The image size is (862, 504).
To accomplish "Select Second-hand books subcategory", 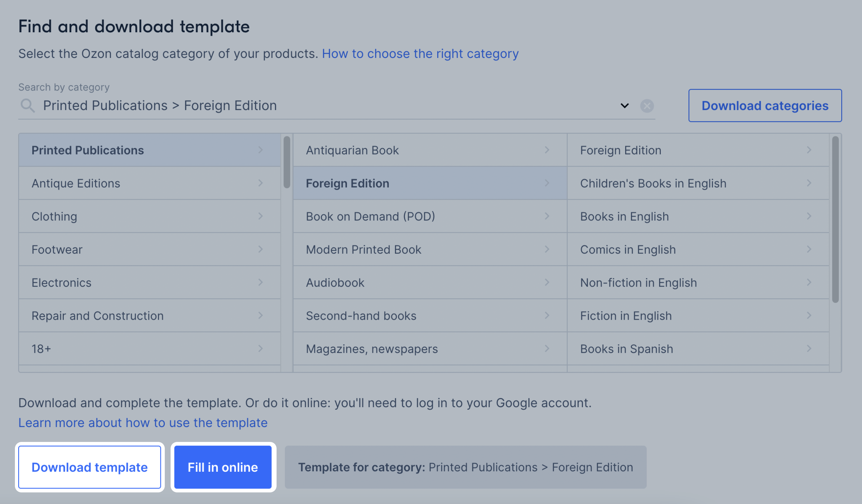I will (430, 316).
